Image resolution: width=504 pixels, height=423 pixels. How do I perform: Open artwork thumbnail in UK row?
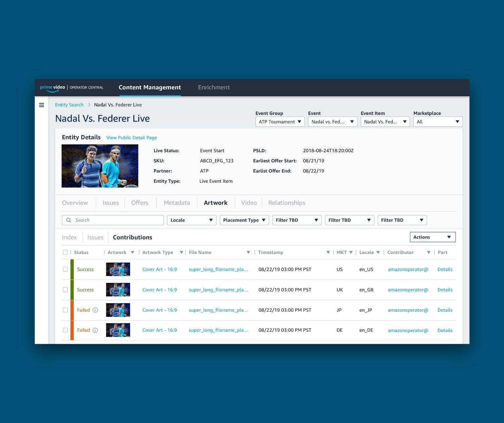118,290
